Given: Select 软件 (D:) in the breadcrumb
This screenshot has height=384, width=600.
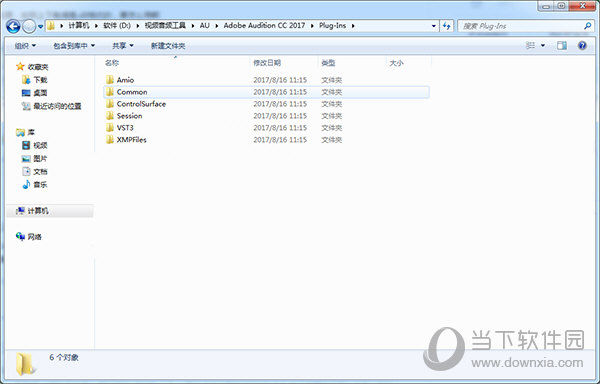Looking at the screenshot, I should click(x=117, y=26).
